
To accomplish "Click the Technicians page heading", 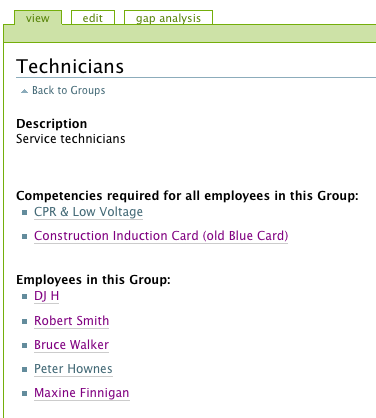I will 70,66.
